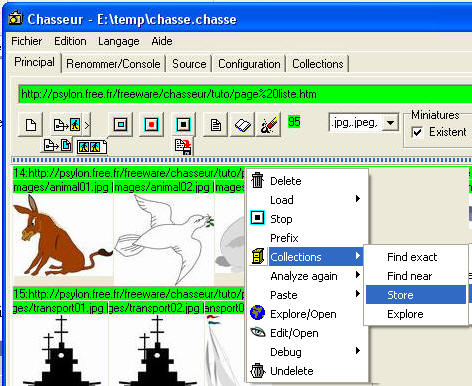Image resolution: width=472 pixels, height=386 pixels.
Task: Open the Fichier menu
Action: pos(27,41)
